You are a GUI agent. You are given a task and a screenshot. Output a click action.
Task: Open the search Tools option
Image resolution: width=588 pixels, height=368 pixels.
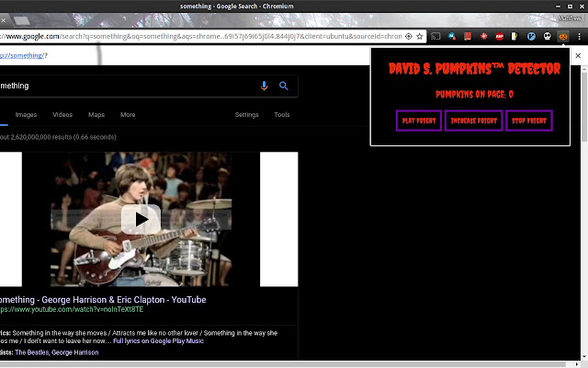(x=282, y=114)
